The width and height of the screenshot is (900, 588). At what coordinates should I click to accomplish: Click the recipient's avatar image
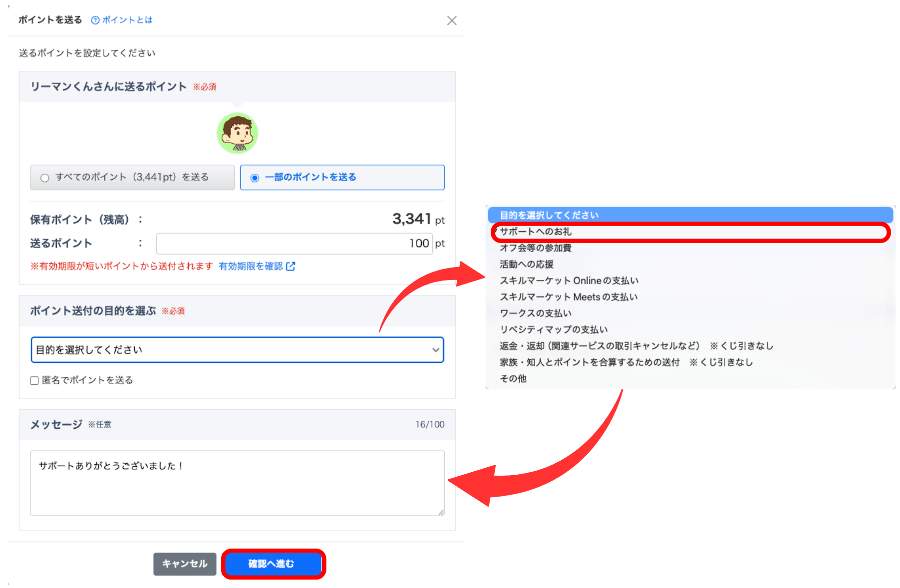[237, 133]
